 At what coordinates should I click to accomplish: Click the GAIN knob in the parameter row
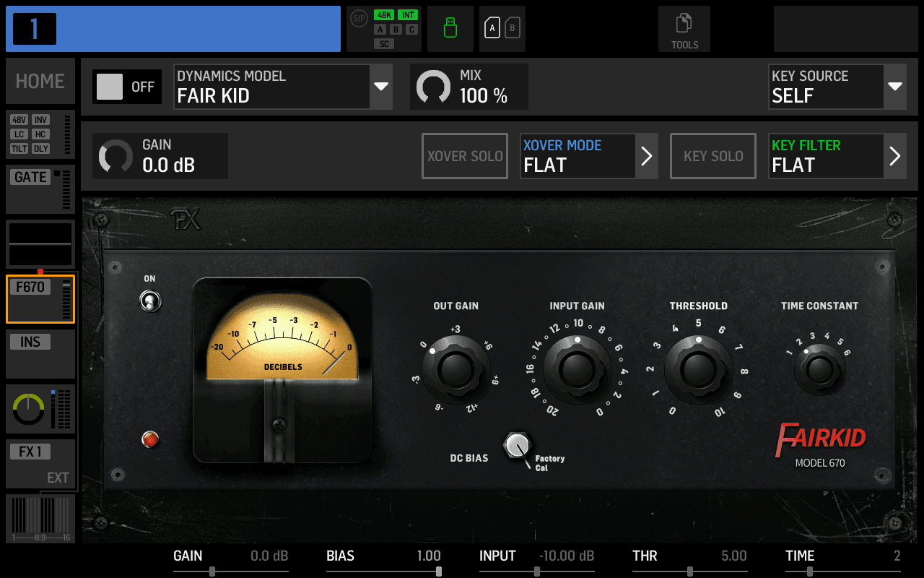coord(115,156)
